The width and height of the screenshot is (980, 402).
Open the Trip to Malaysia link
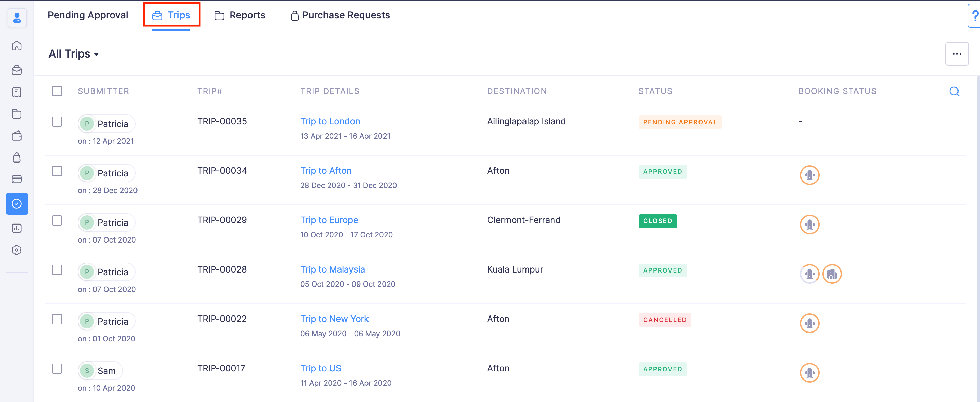332,269
